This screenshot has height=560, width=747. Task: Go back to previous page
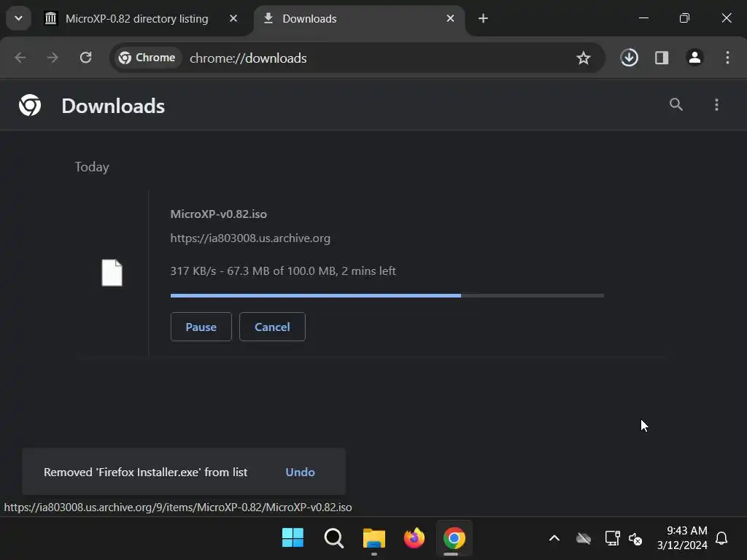click(x=20, y=58)
